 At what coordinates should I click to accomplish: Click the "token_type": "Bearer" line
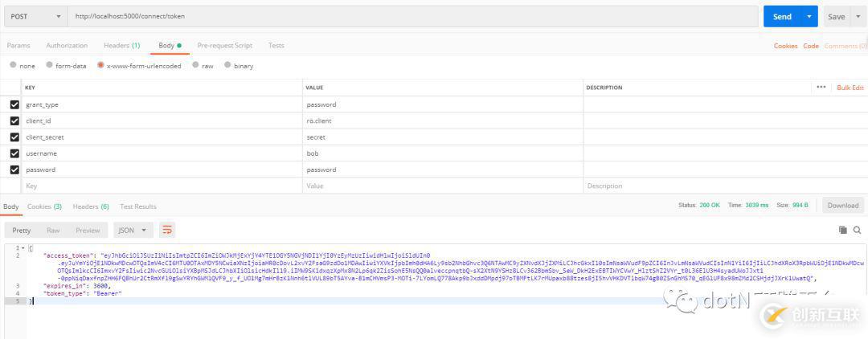tap(82, 293)
